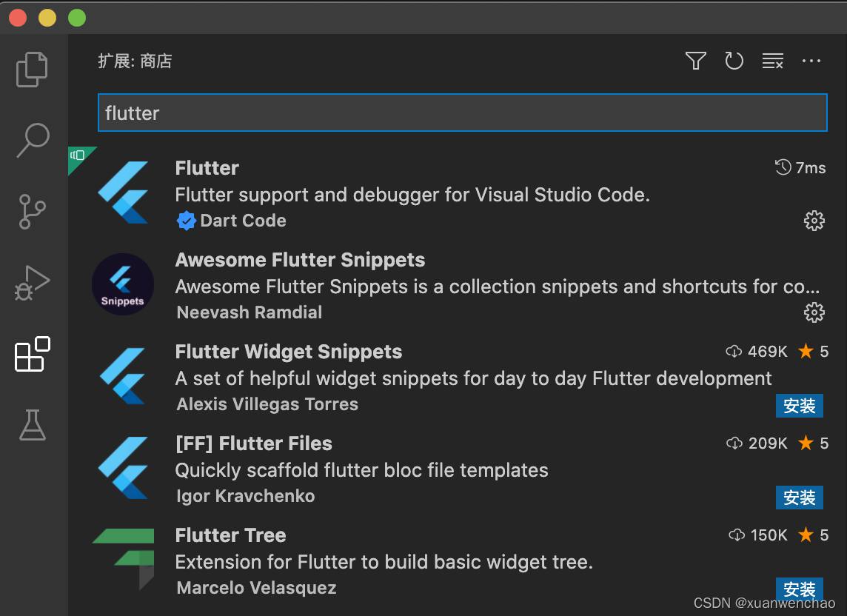Click the yellow minimize window button
Viewport: 847px width, 616px height.
click(47, 18)
